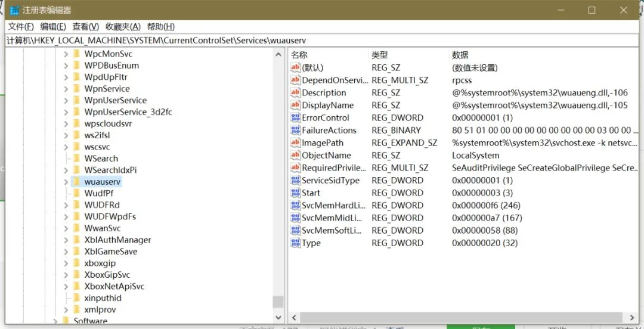
Task: Click the (默认) string value icon
Action: (x=295, y=68)
